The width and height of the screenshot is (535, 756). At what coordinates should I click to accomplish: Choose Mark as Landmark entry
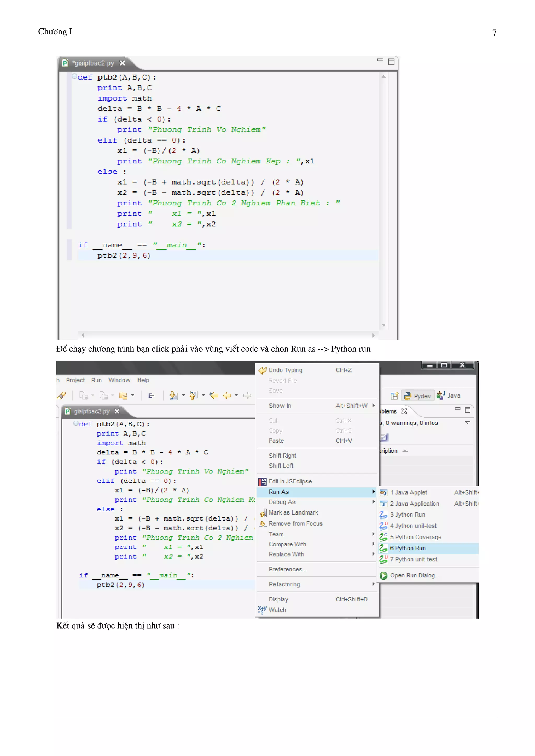click(318, 512)
